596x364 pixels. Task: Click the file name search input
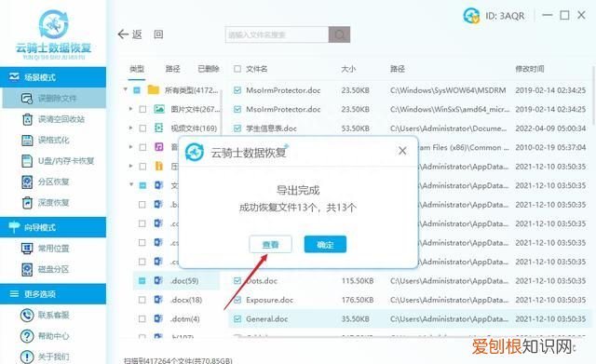pyautogui.click(x=277, y=34)
